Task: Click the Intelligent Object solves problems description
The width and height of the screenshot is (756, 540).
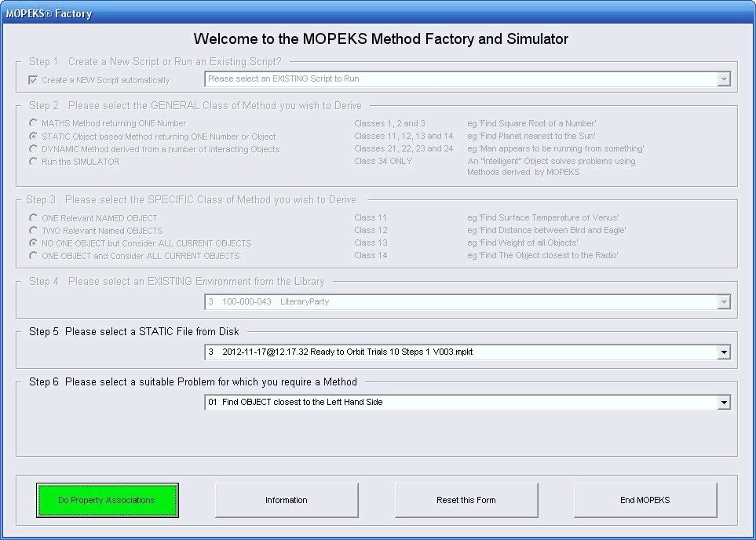Action: click(x=552, y=166)
